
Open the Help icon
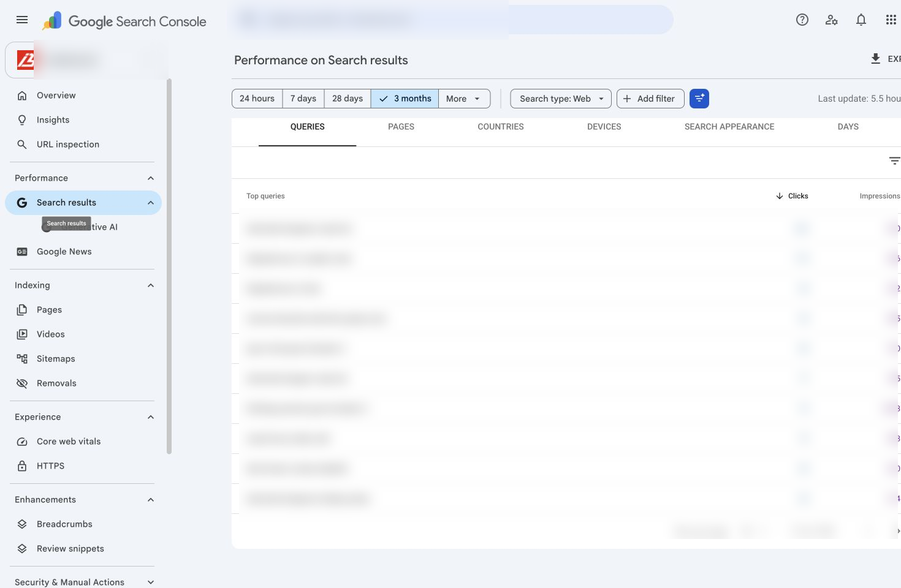(x=802, y=20)
